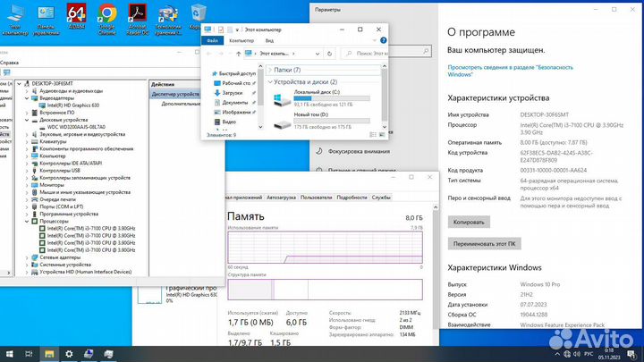Collapse the 'Дисковые устройства' node
644x362 pixels.
(x=27, y=121)
